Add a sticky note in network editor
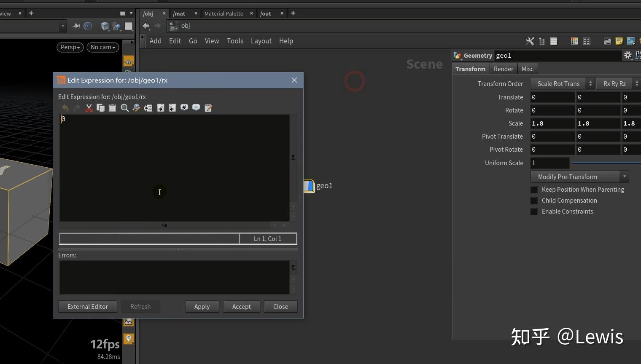 pyautogui.click(x=619, y=41)
